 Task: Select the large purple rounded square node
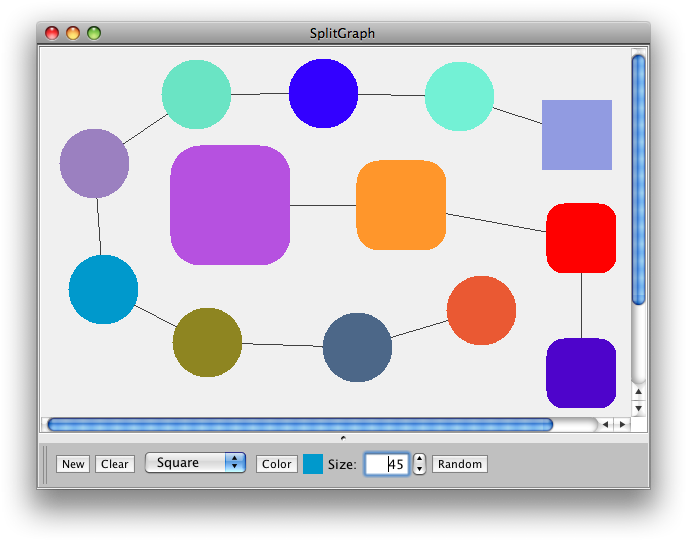click(230, 205)
